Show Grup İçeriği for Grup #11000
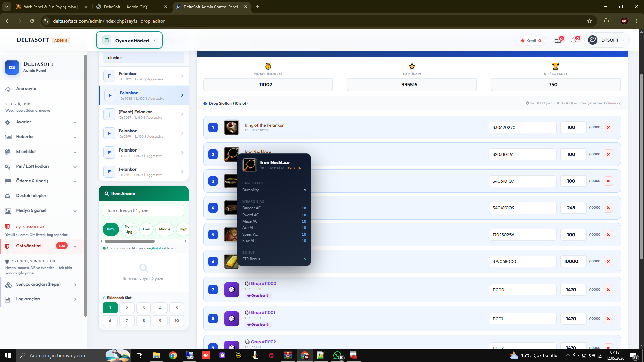Viewport: 644px width, 362px height. [x=258, y=296]
